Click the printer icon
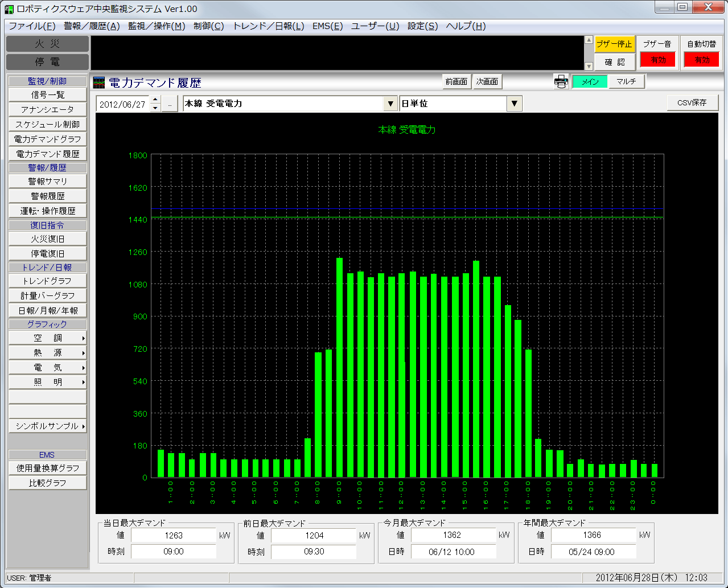 (x=561, y=82)
